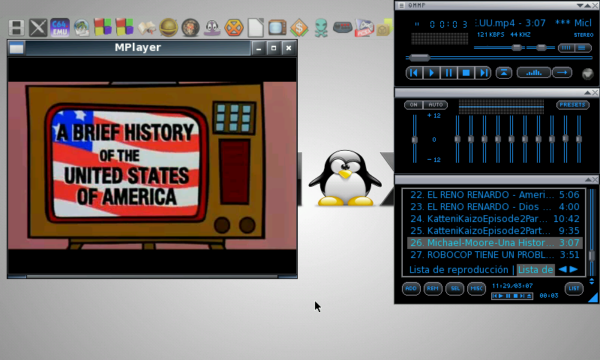Open the playlist ADD menu
This screenshot has width=600, height=360.
411,288
